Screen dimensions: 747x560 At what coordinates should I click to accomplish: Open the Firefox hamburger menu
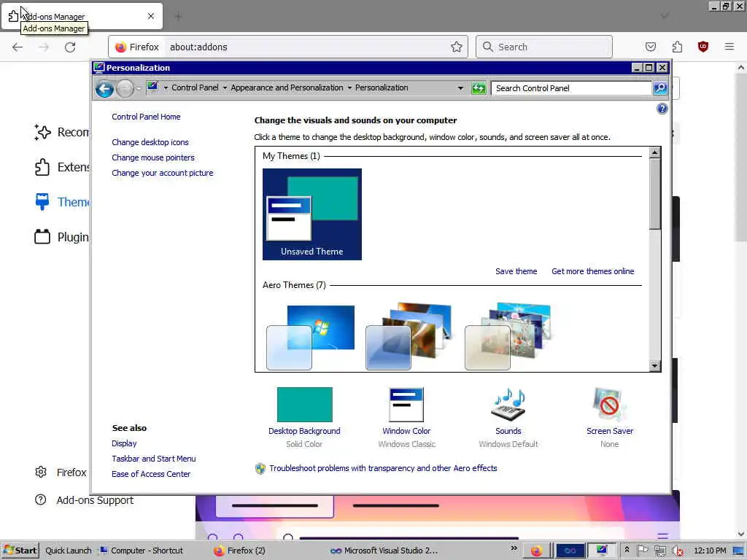pos(729,47)
